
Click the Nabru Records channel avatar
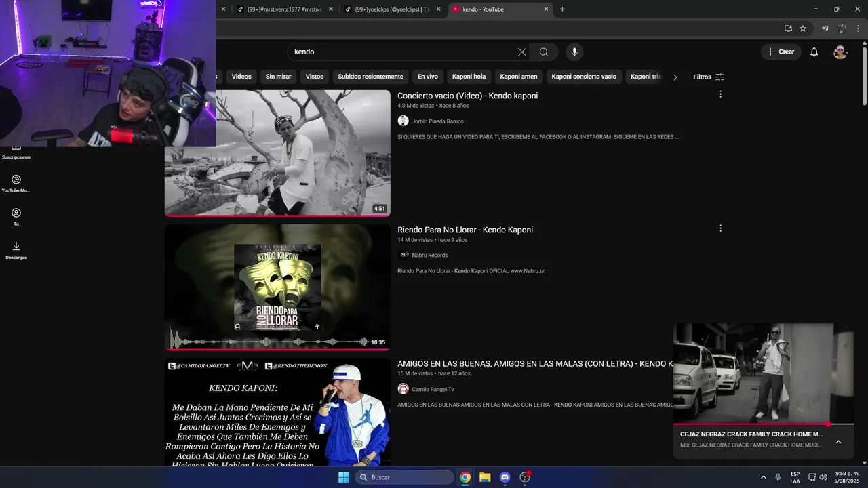[403, 255]
